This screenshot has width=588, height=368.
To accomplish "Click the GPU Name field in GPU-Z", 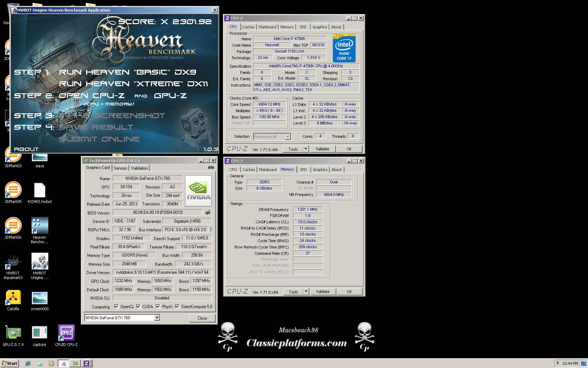I will [x=147, y=178].
